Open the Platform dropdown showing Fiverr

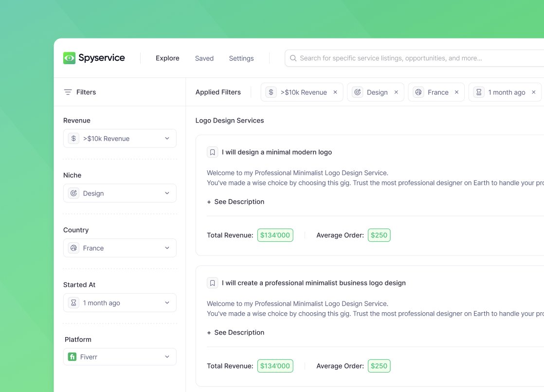120,356
